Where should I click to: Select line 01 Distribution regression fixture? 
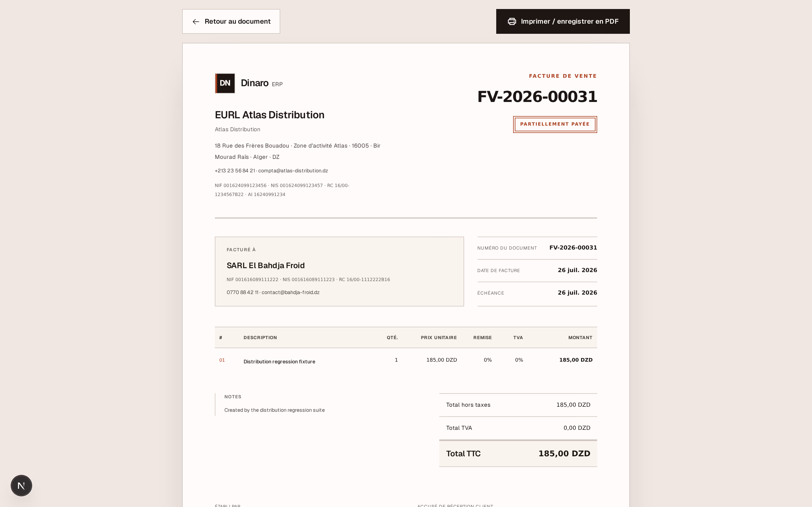(406, 360)
